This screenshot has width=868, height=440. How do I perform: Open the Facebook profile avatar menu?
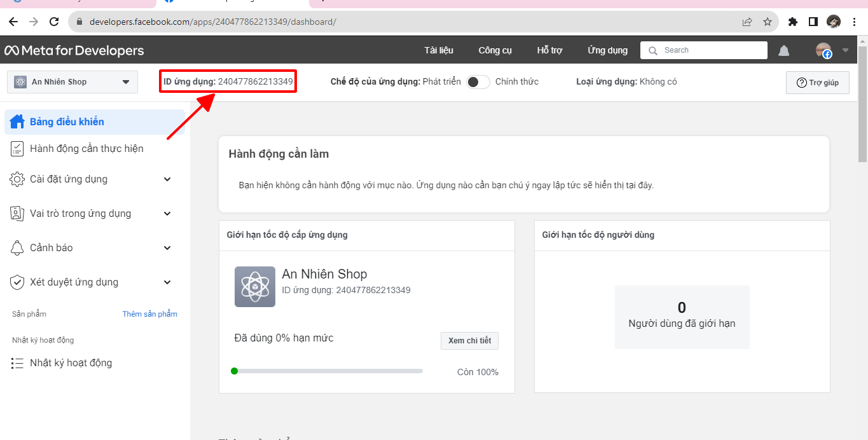pyautogui.click(x=824, y=51)
